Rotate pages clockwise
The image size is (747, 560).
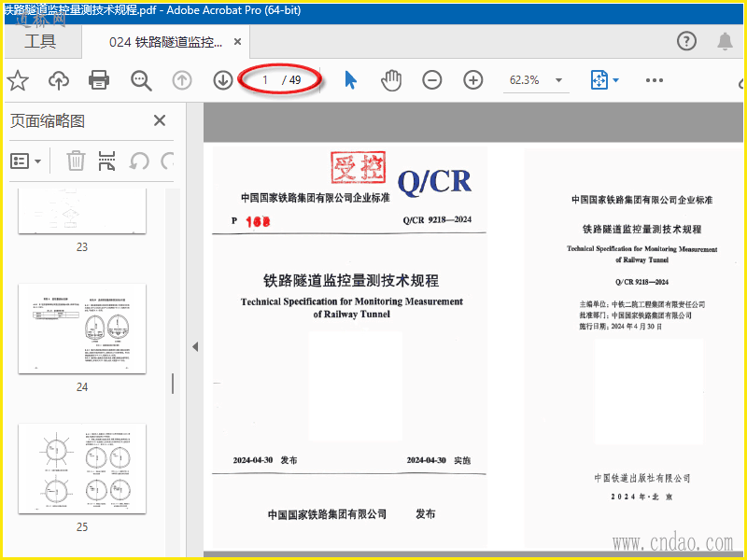point(167,161)
